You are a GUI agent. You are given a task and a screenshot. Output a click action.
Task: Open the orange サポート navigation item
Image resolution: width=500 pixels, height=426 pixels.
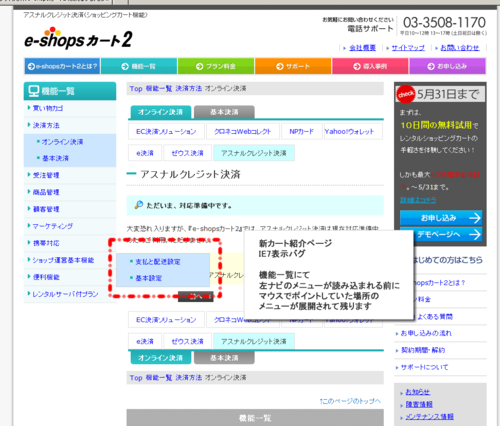click(293, 66)
